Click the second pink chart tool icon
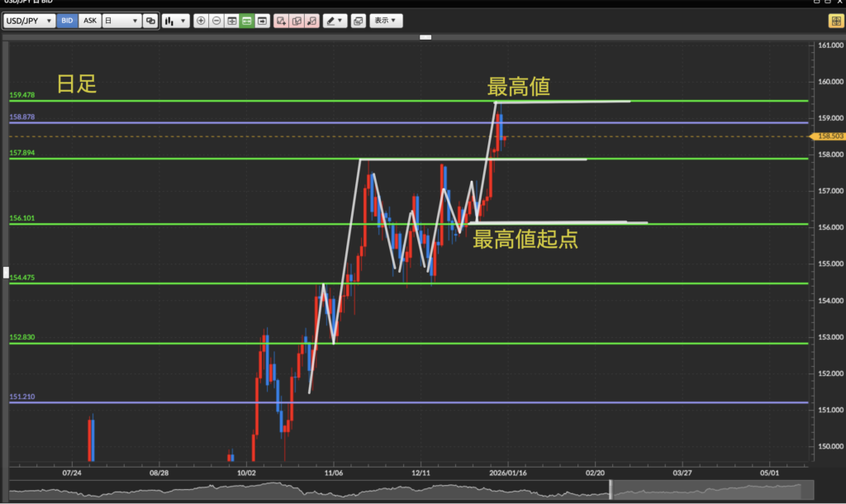The width and height of the screenshot is (846, 504). click(297, 21)
